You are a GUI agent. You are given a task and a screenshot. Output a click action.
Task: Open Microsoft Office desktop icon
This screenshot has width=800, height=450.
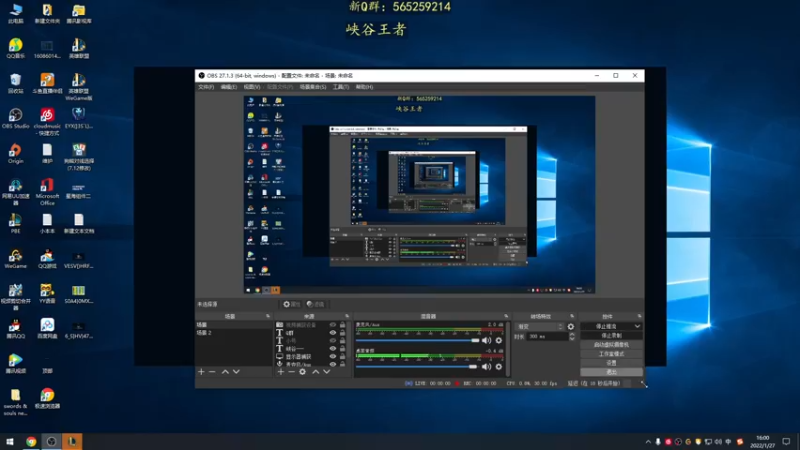coord(47,192)
